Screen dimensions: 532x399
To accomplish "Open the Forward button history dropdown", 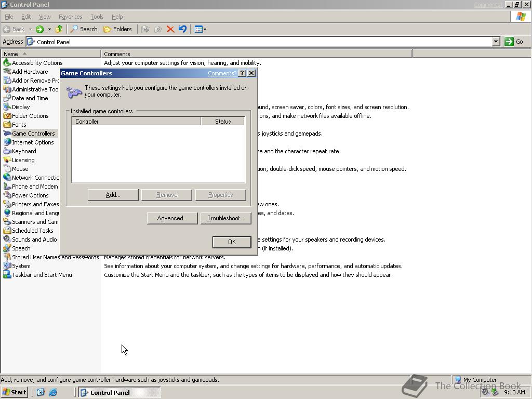I will [x=49, y=29].
